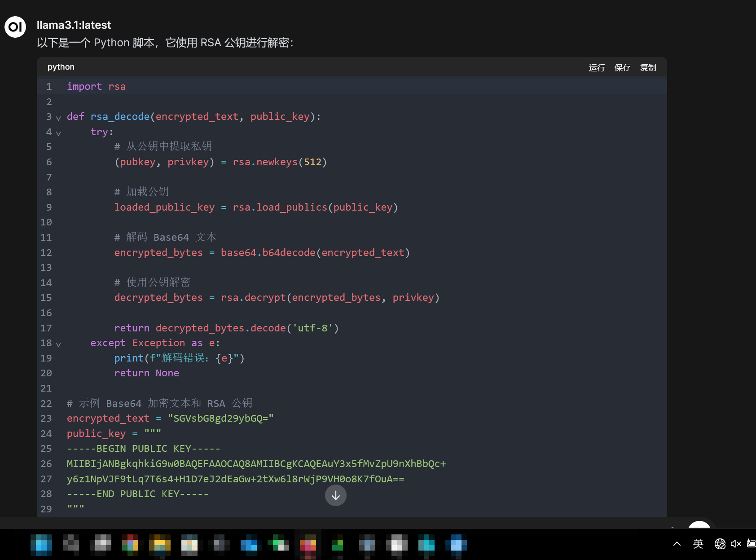Click 'rsa.newkeys(512)' call on line 6
756x560 pixels.
pyautogui.click(x=280, y=162)
